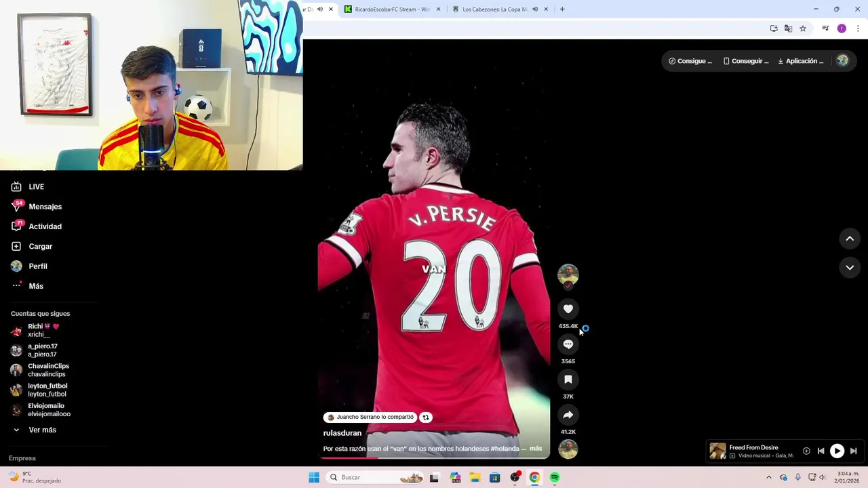Click 'Conseguir' app button

pyautogui.click(x=746, y=61)
